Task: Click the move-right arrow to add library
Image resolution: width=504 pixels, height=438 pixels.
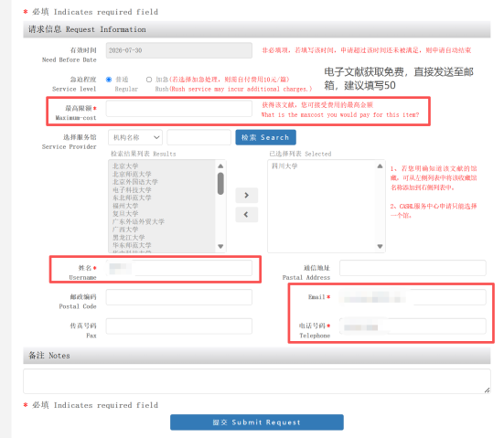Action: 247,195
